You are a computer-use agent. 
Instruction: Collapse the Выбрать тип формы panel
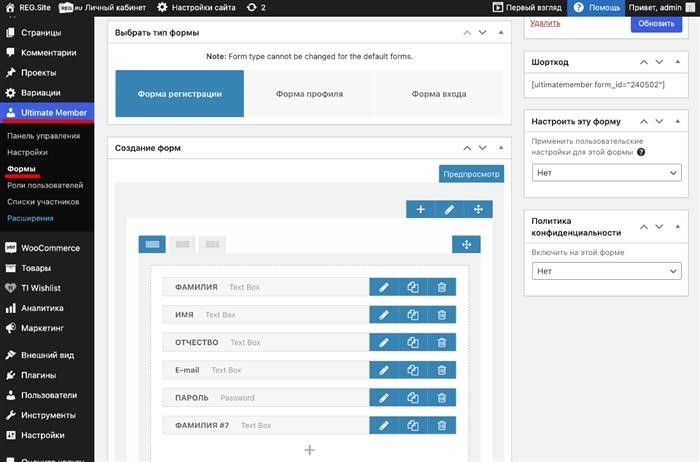click(501, 33)
